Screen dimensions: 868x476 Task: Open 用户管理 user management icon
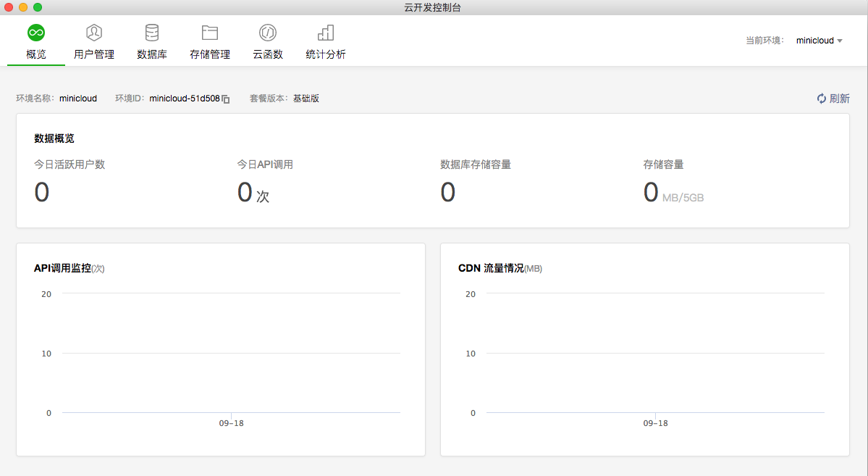click(x=94, y=33)
